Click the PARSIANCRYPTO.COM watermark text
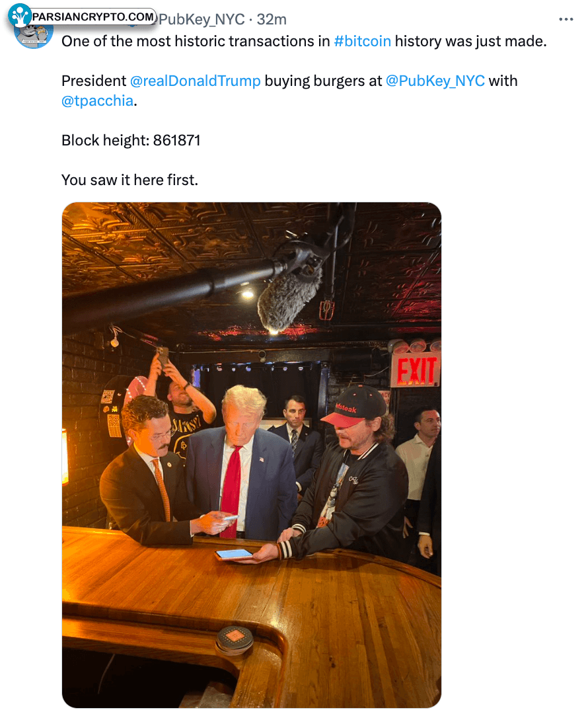The height and width of the screenshot is (718, 588). click(93, 16)
